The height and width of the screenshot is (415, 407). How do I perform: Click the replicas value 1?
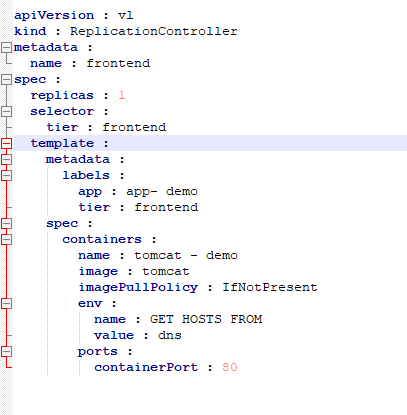pos(122,95)
